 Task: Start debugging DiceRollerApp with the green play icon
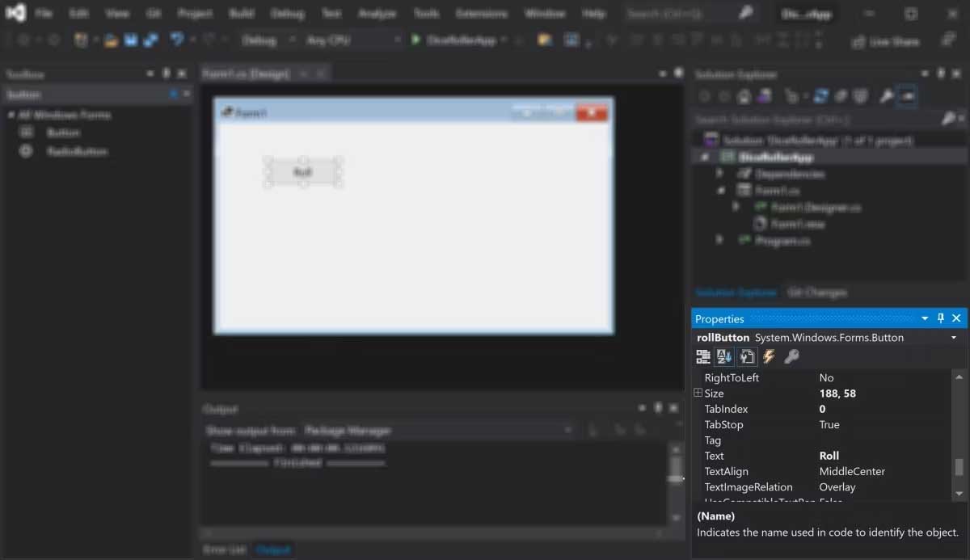(x=414, y=38)
